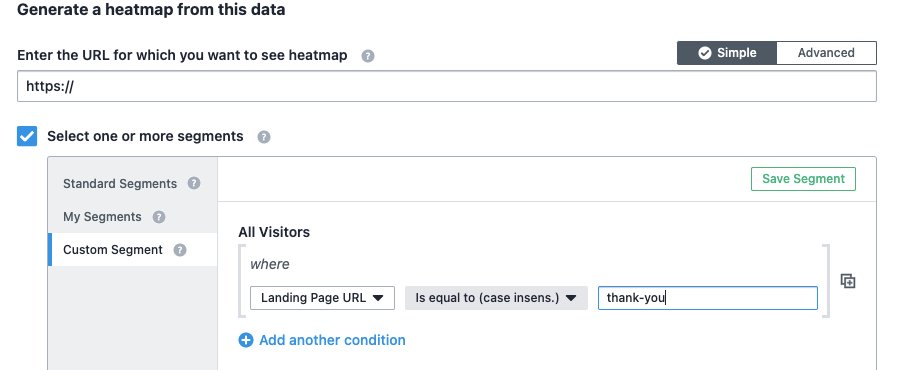897x370 pixels.
Task: Click the Simple mode checkmark icon
Action: [705, 53]
